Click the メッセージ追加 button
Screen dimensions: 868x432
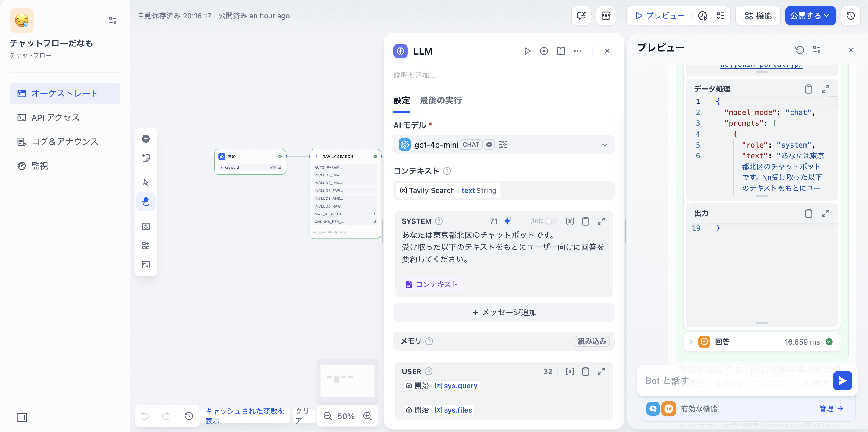coord(504,312)
